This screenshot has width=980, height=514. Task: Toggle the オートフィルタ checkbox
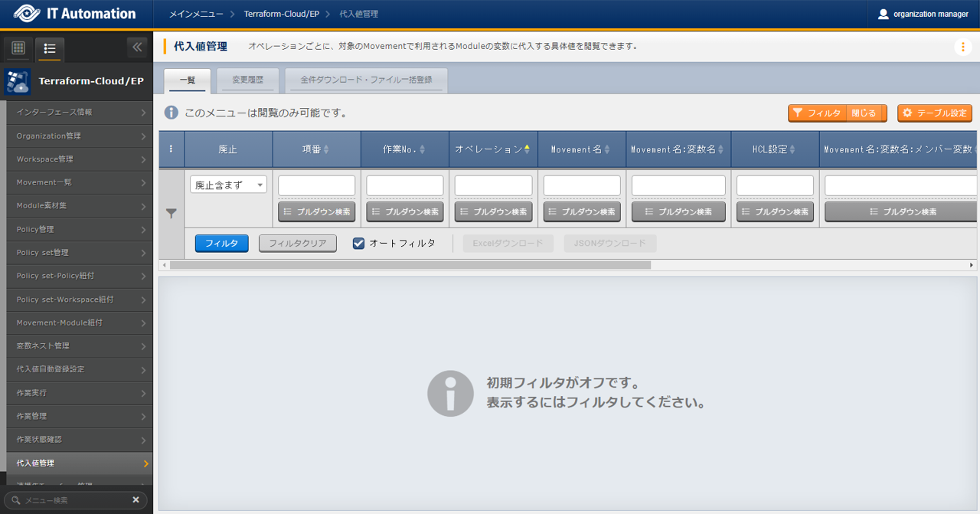point(358,244)
